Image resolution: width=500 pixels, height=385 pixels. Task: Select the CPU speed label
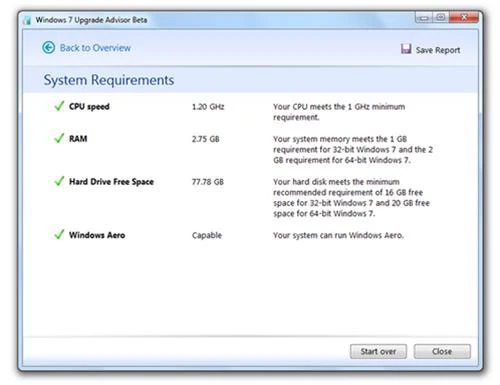tap(89, 107)
